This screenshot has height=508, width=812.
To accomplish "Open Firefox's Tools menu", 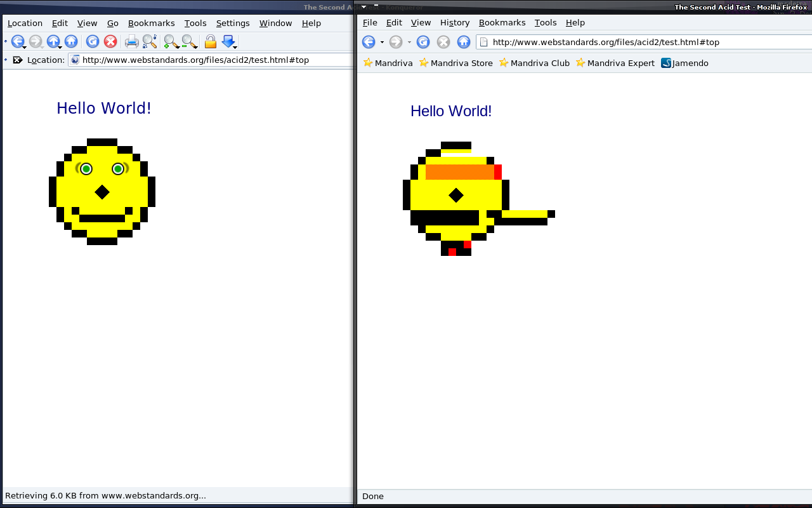I will coord(546,22).
